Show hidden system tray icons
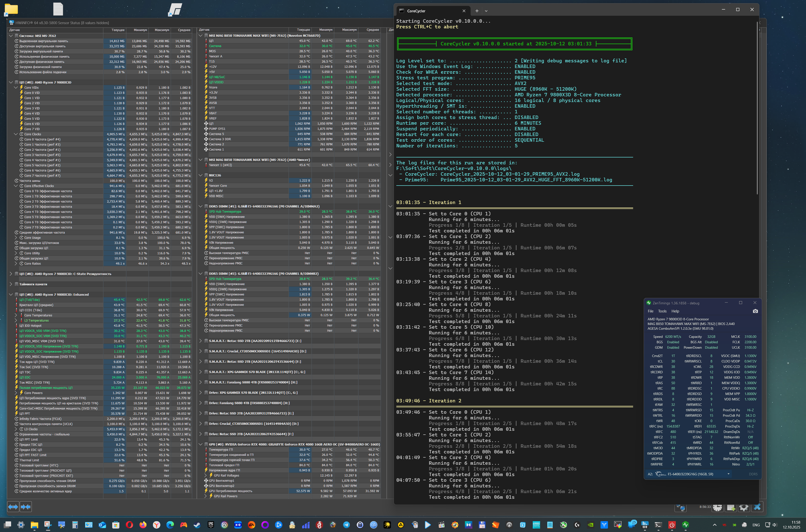This screenshot has height=532, width=806. [714, 525]
